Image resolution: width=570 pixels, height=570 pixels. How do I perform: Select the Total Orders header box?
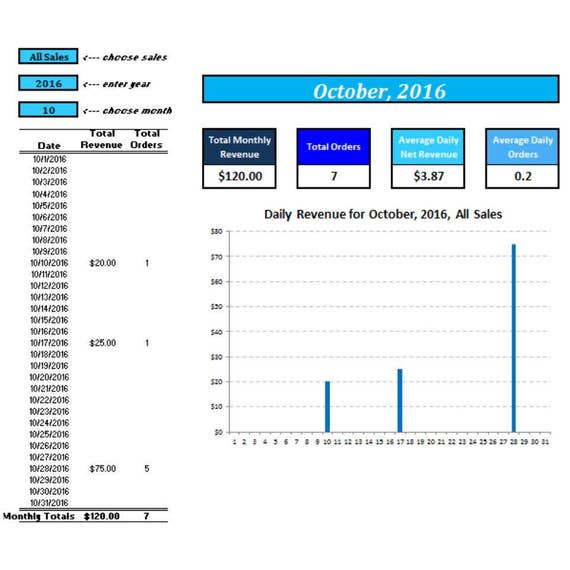(333, 147)
